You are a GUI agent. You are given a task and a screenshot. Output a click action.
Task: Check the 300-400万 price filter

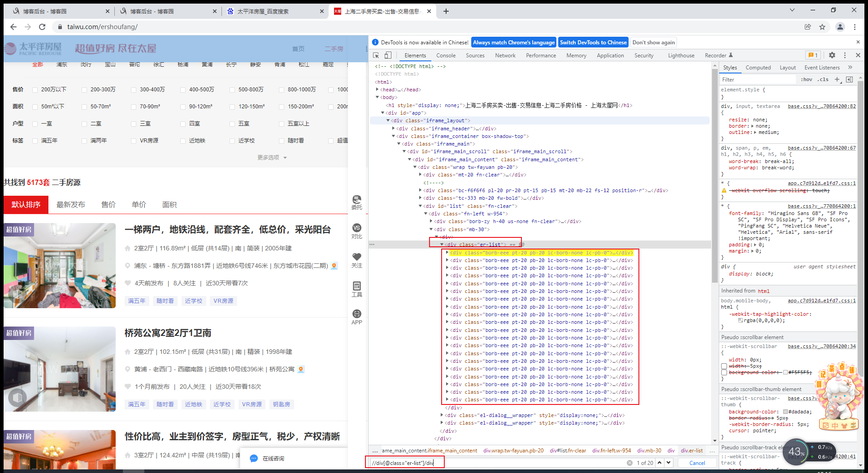pos(134,90)
